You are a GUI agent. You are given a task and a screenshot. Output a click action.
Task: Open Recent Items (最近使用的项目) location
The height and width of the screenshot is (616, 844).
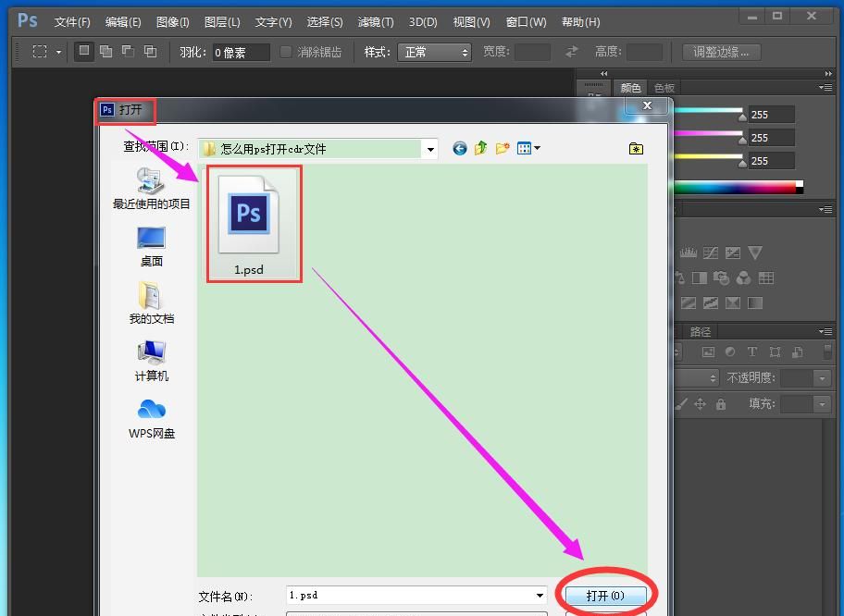point(151,189)
